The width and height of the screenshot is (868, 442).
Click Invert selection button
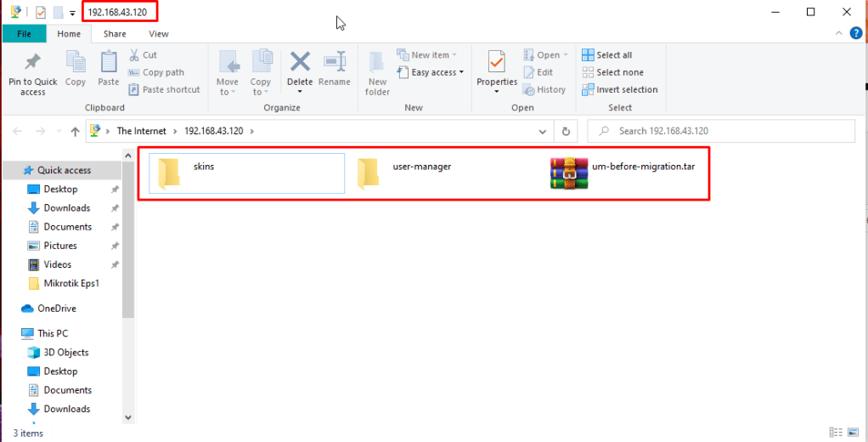point(620,89)
